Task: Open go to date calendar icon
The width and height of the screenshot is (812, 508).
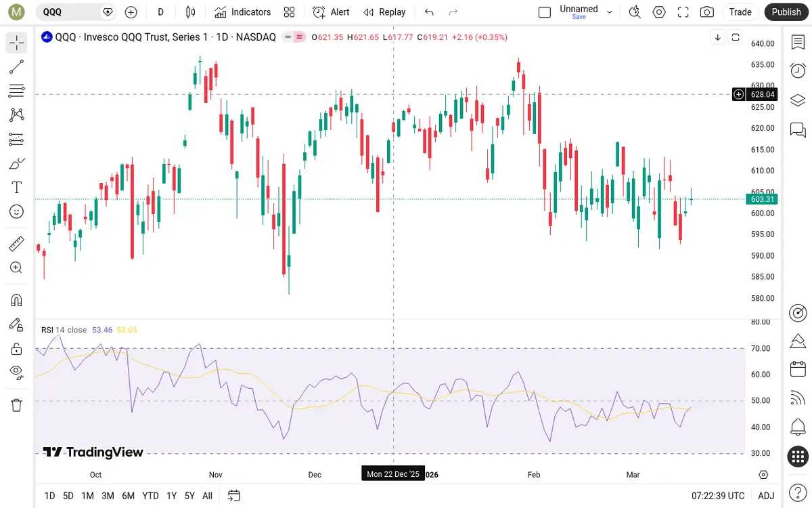Action: 234,496
